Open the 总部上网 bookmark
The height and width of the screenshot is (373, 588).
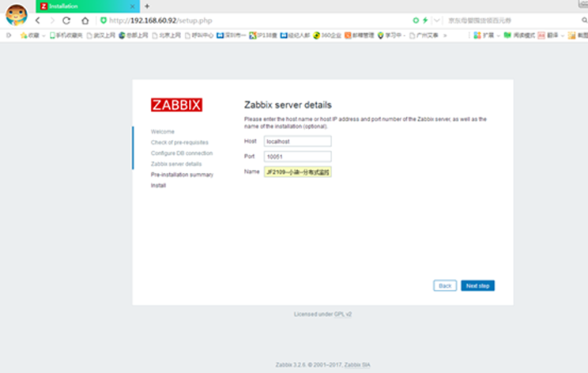pos(134,36)
